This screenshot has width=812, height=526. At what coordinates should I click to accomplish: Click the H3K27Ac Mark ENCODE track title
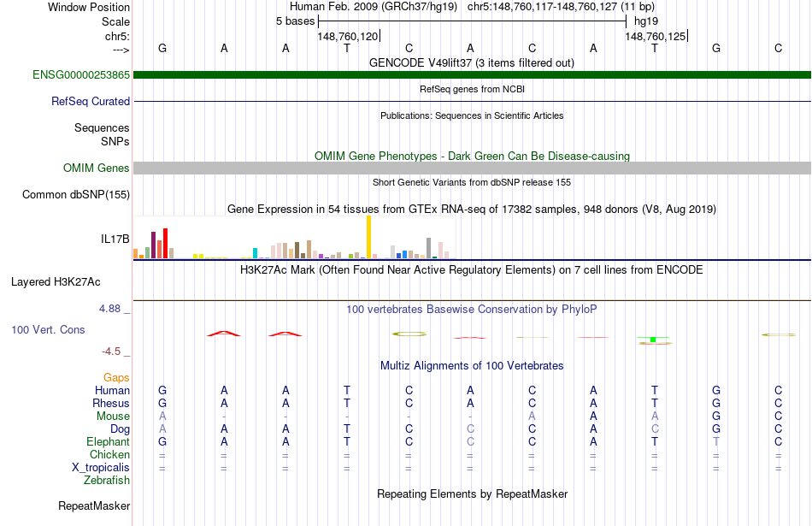coord(472,270)
